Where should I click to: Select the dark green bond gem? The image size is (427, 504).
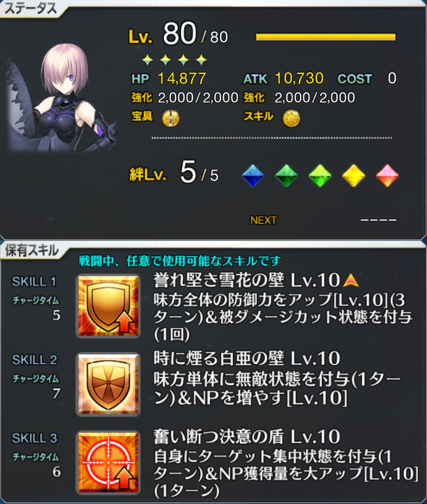(x=286, y=175)
